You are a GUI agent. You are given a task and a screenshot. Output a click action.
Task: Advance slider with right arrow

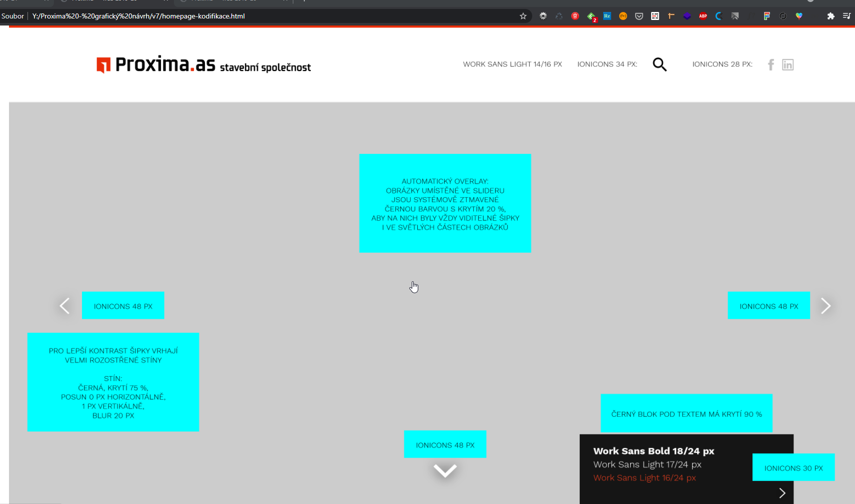(826, 306)
